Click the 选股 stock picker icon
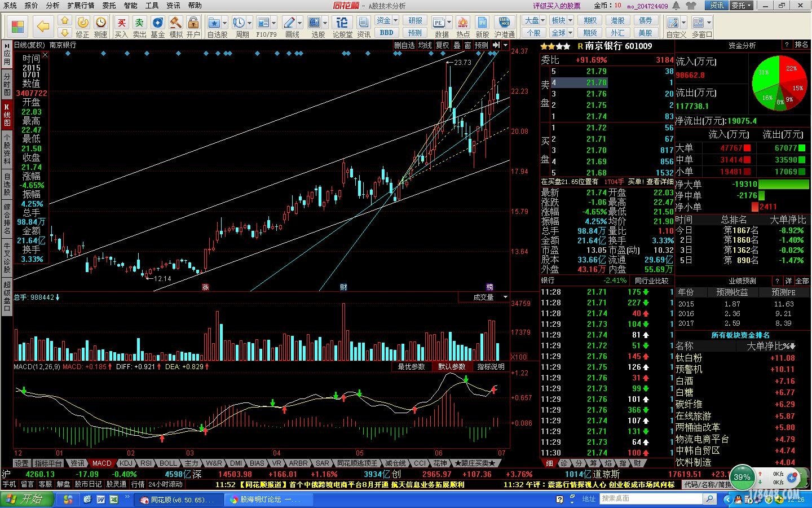Screen dimensions: 812x508 tap(315, 23)
